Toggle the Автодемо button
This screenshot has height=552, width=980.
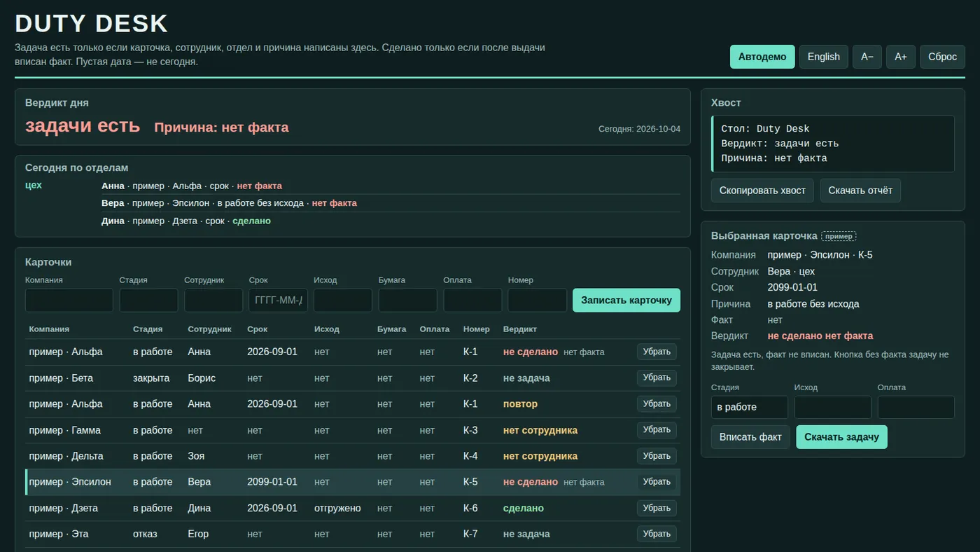pos(762,57)
